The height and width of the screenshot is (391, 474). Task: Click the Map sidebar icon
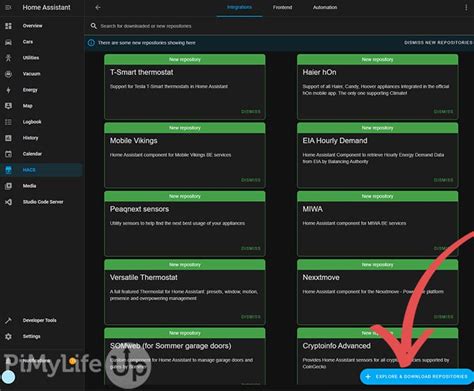click(8, 106)
